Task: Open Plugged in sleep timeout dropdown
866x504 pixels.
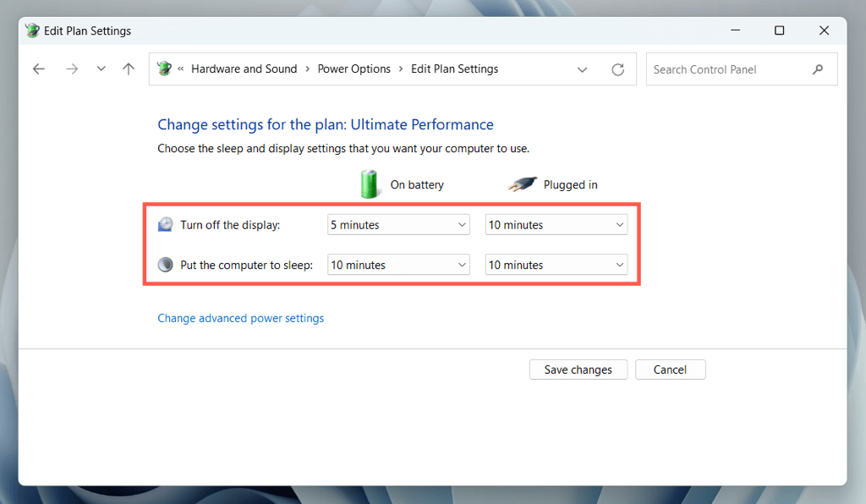Action: pos(556,265)
